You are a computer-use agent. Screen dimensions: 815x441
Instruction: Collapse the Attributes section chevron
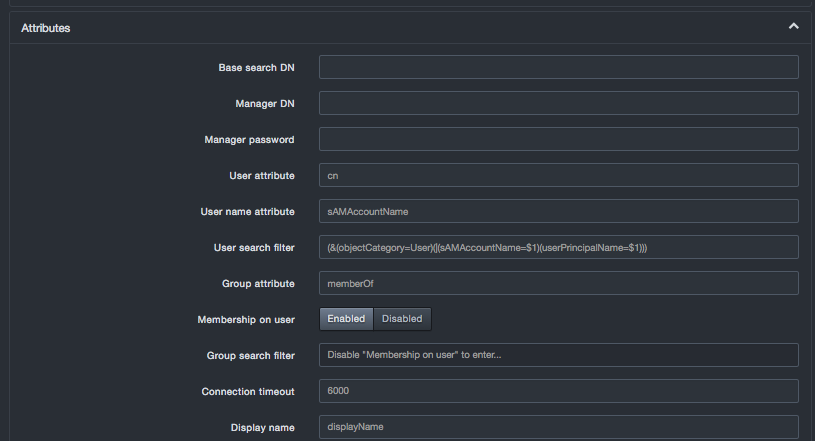[793, 27]
